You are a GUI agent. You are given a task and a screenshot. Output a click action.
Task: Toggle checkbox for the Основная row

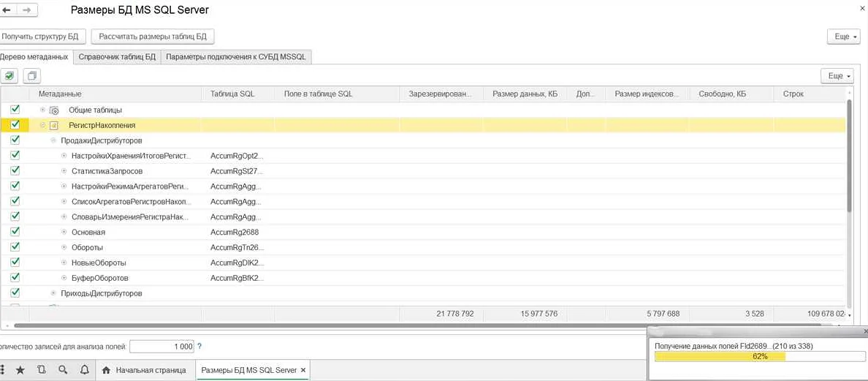15,232
